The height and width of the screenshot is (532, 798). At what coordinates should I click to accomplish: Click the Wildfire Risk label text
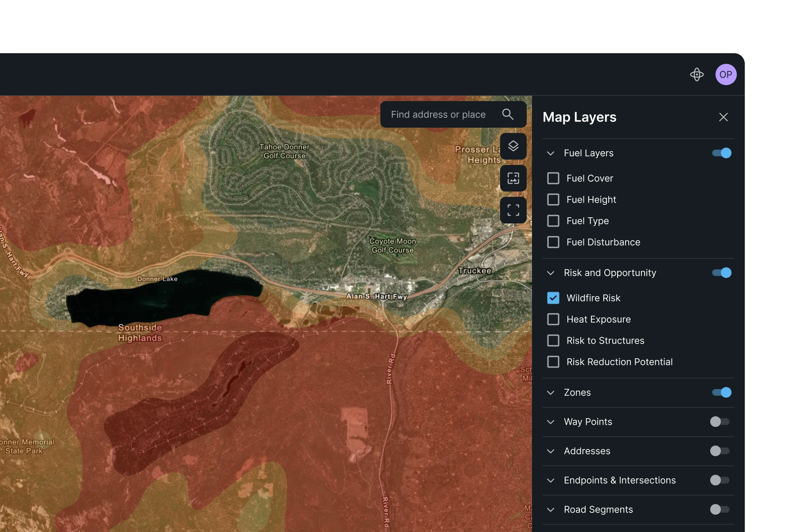point(593,298)
